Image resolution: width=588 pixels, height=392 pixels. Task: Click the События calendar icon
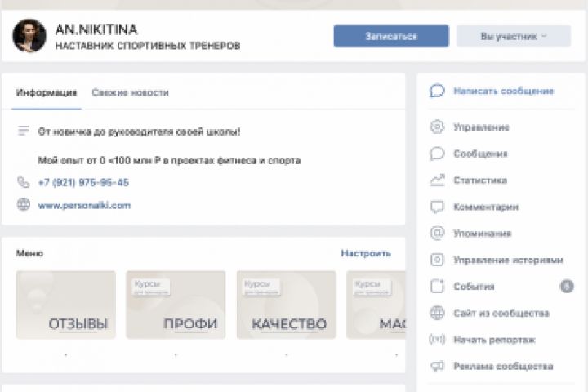437,286
